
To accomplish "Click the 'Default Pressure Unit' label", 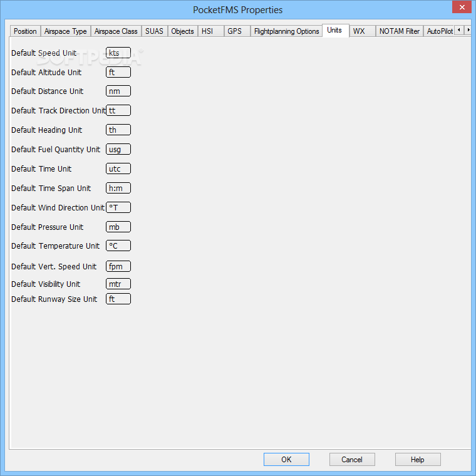I will pos(47,227).
